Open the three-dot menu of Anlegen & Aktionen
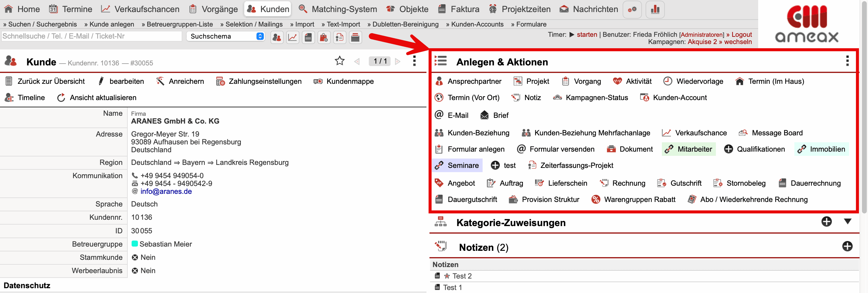This screenshot has width=868, height=293. 847,61
